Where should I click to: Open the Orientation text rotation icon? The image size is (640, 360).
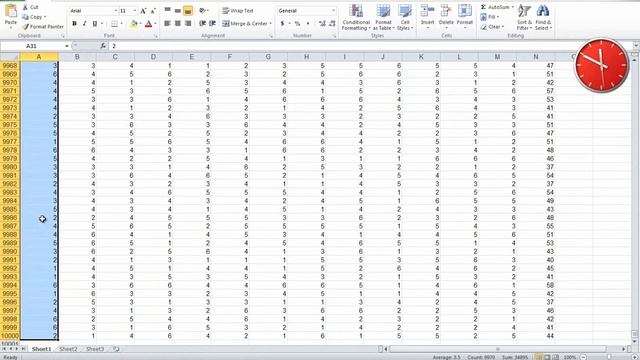click(202, 11)
